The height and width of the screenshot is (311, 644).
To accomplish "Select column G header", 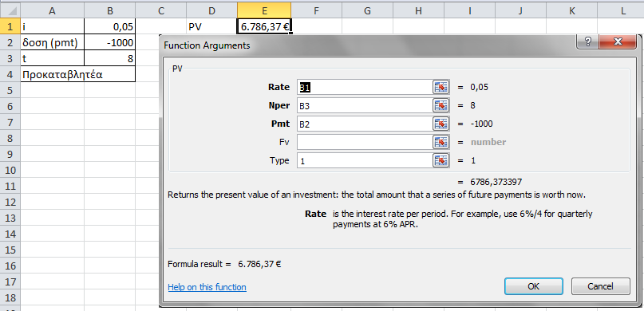I will tap(367, 10).
